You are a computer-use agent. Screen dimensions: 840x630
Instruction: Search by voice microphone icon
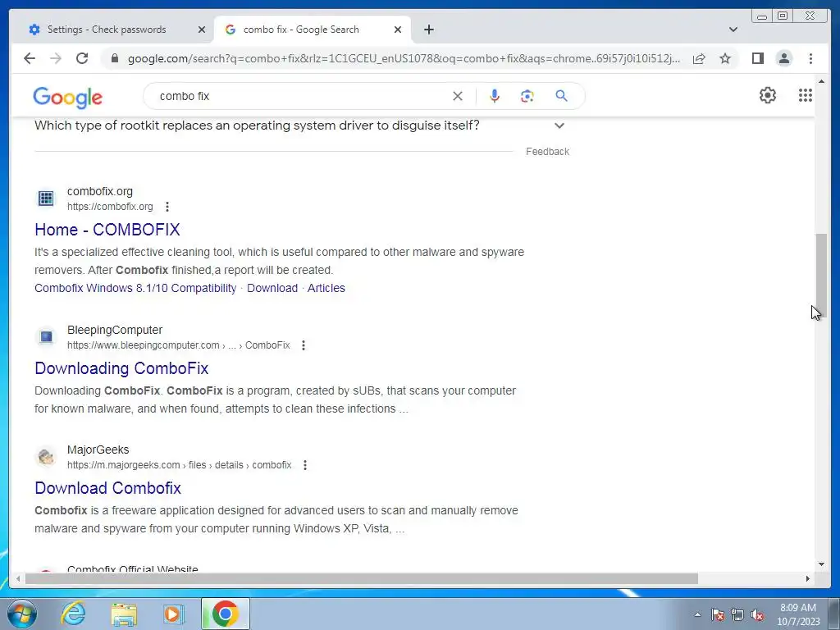(x=495, y=96)
